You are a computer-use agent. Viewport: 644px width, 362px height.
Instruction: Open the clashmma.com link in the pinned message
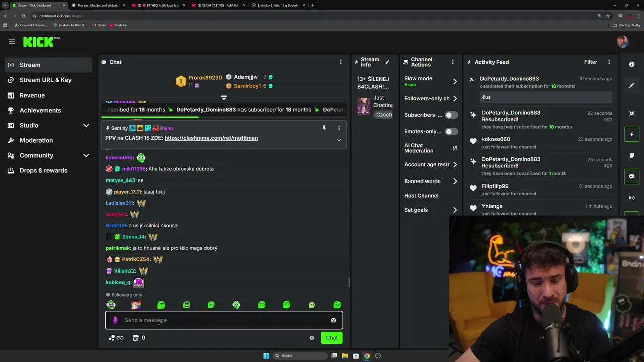[211, 138]
